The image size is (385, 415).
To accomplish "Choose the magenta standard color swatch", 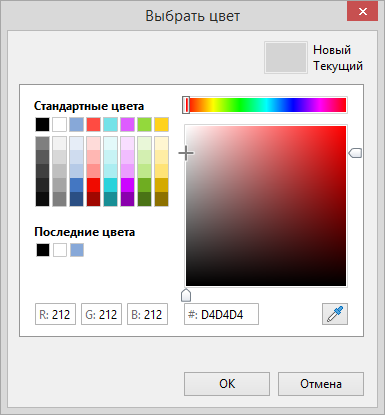I will coord(127,124).
